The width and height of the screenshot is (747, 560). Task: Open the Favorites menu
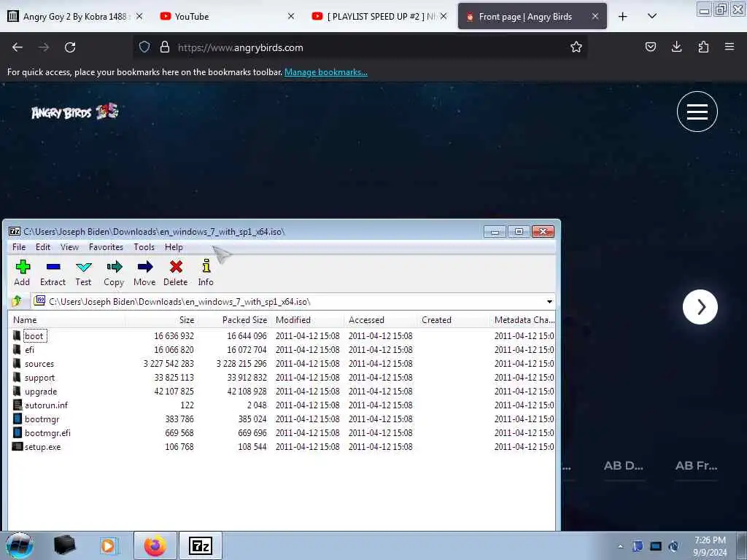click(x=106, y=247)
